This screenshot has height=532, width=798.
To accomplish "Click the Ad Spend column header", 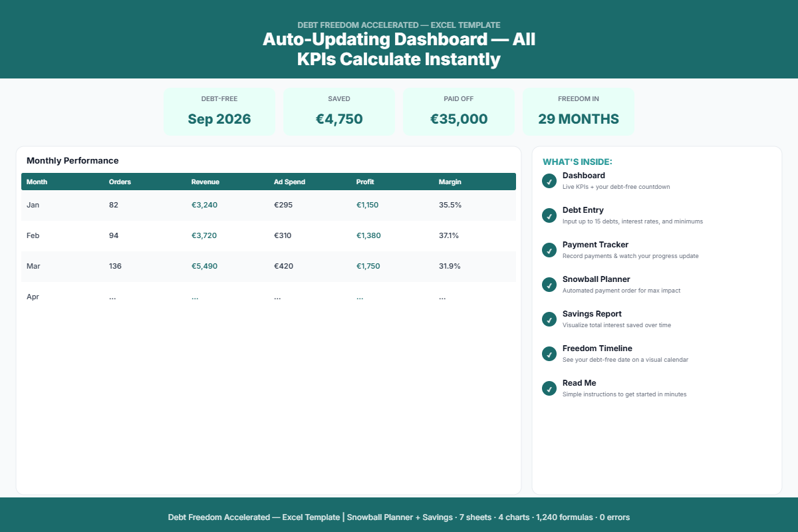I will coord(289,182).
